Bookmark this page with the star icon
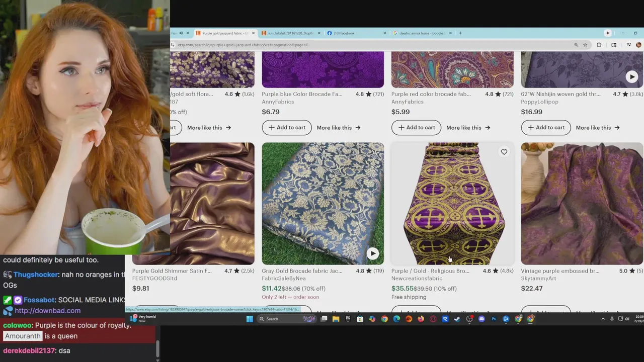The height and width of the screenshot is (362, 644). [585, 45]
